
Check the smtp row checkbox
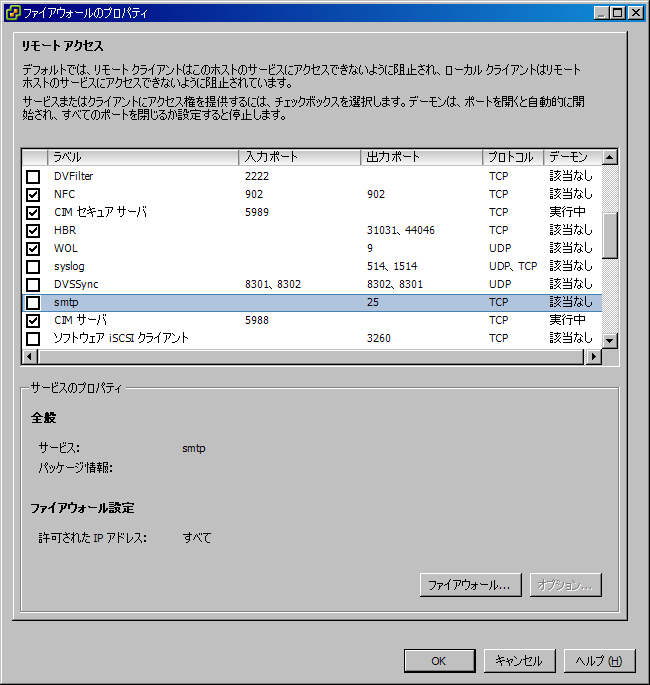click(33, 302)
